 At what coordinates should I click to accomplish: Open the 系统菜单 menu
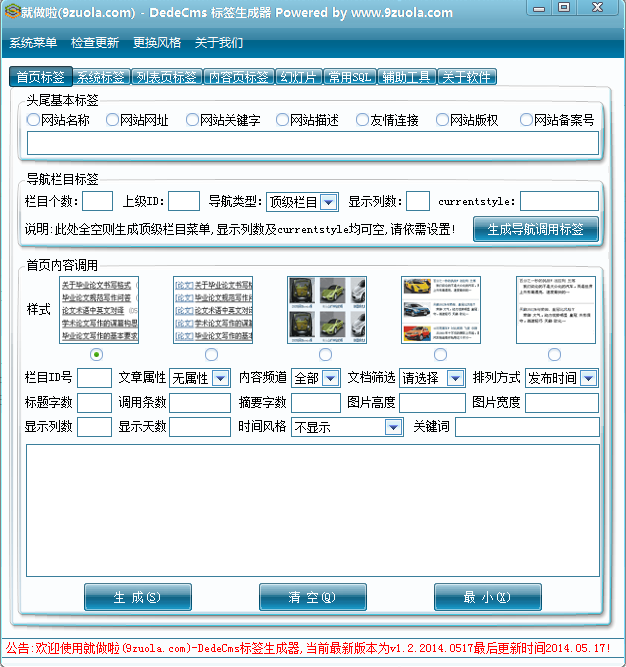point(33,43)
